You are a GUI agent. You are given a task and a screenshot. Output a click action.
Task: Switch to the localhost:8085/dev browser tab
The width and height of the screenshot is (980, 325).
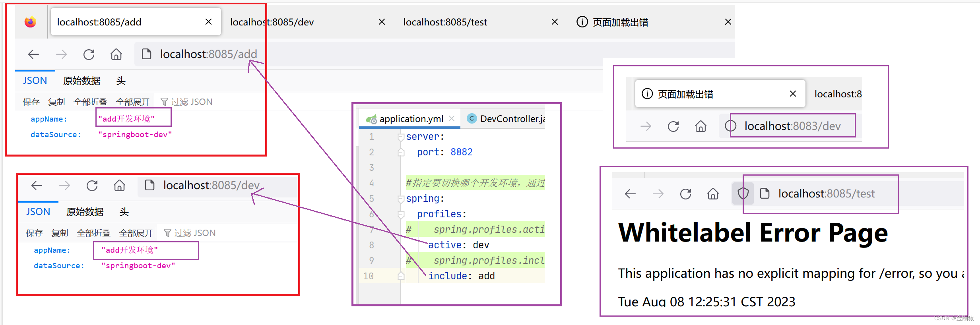tap(272, 22)
